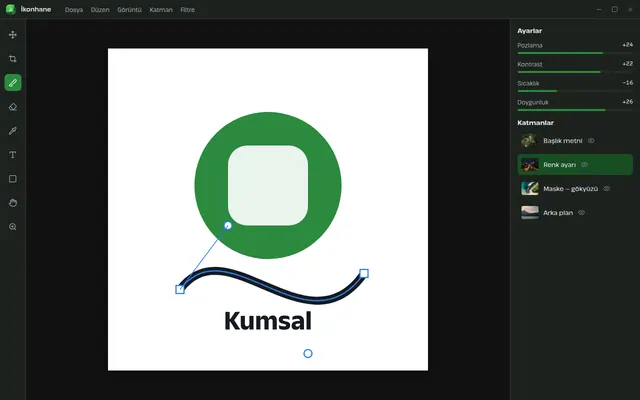Image resolution: width=640 pixels, height=400 pixels.
Task: Click the right anchor point of curve
Action: coord(364,273)
